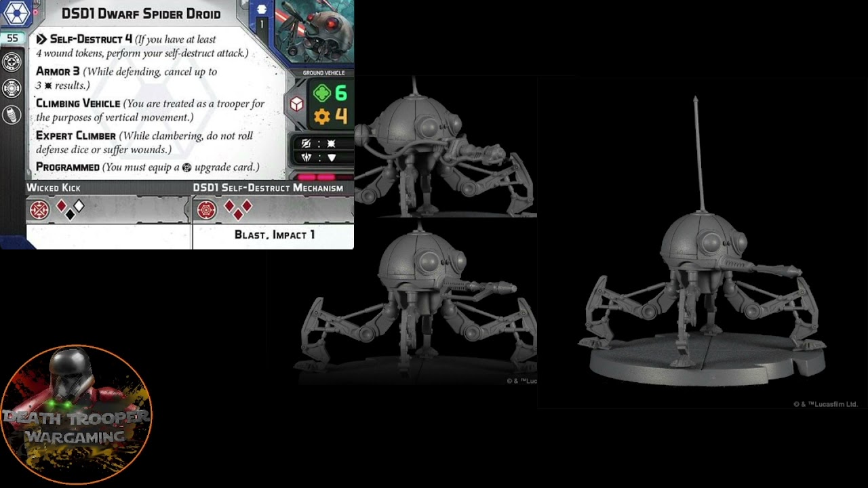Viewport: 868px width, 488px height.
Task: Click the Self-Destruct Mechanism range icon
Action: point(206,210)
